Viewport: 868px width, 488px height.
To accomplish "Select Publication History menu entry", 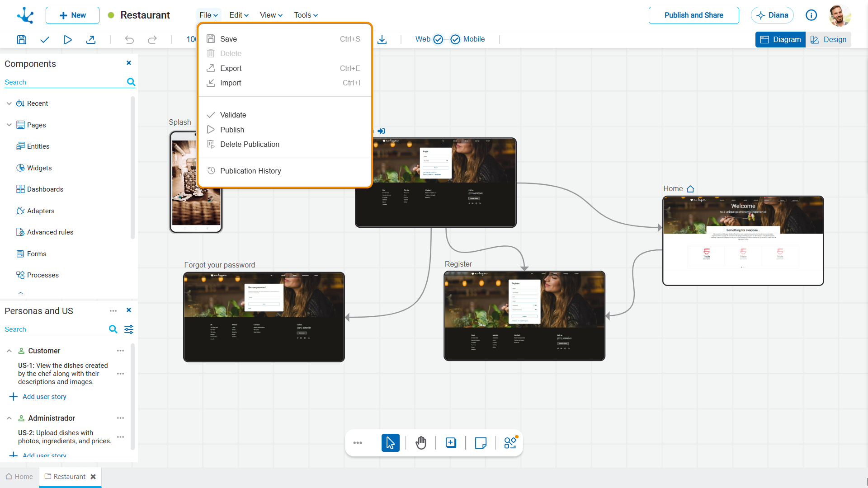I will point(285,171).
